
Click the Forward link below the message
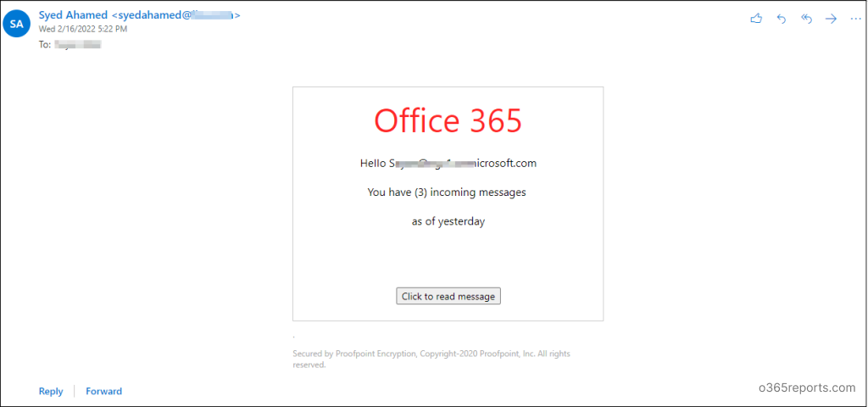coord(104,391)
